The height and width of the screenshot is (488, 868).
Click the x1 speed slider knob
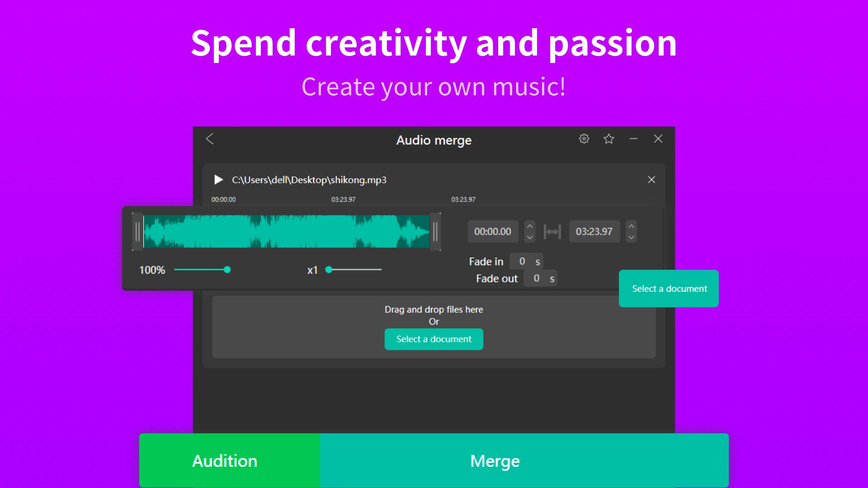click(x=329, y=270)
